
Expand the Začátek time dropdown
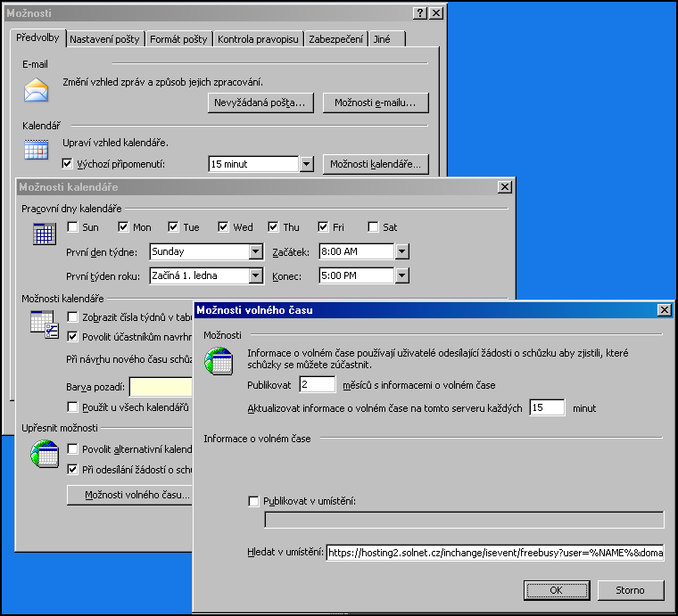402,251
